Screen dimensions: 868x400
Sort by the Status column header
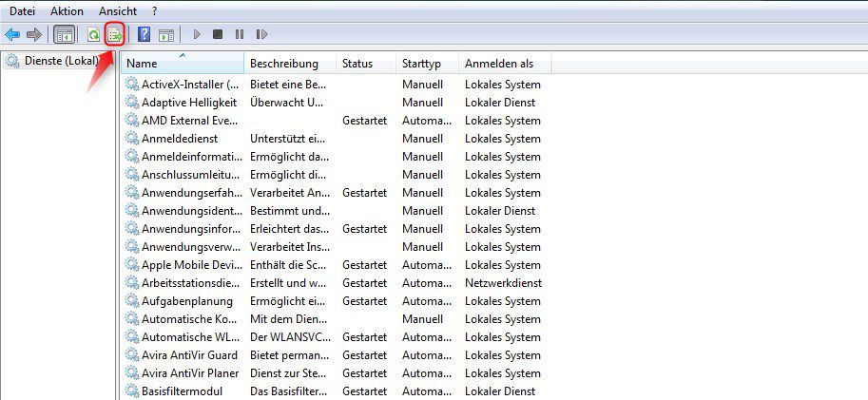tap(366, 63)
